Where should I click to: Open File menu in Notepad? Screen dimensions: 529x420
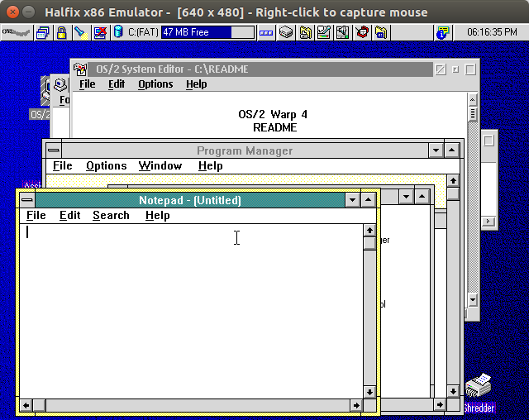click(36, 215)
